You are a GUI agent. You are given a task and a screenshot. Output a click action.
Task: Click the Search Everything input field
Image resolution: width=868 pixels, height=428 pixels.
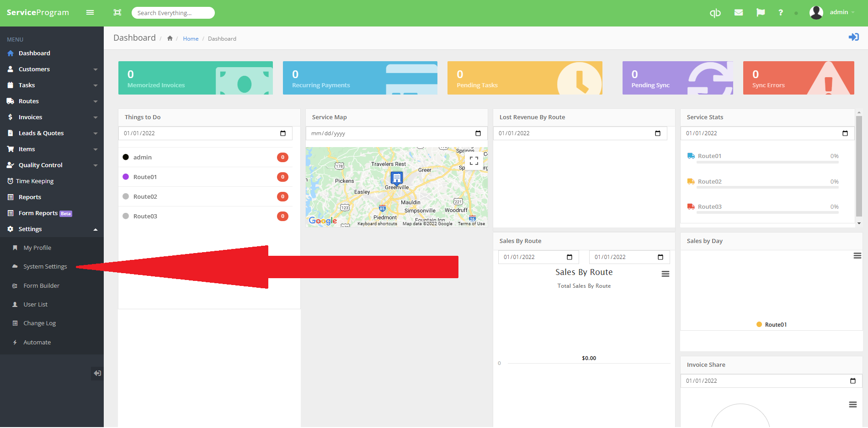tap(173, 13)
